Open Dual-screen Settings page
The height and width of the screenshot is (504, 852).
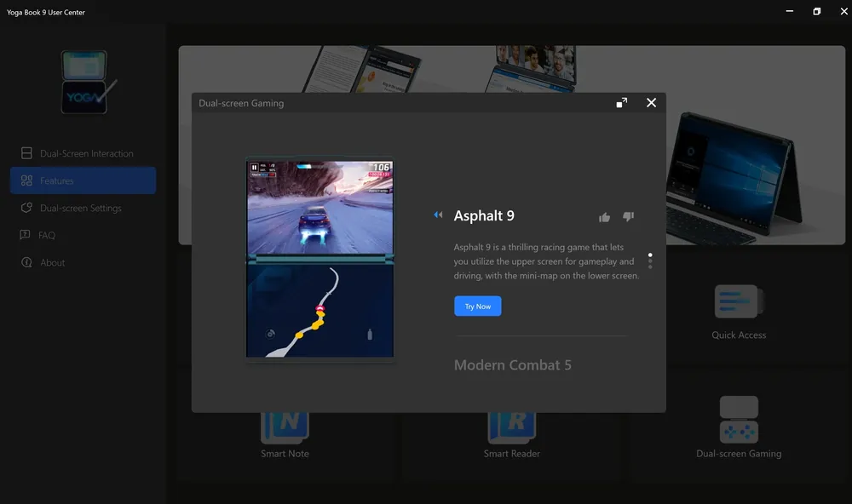point(83,208)
